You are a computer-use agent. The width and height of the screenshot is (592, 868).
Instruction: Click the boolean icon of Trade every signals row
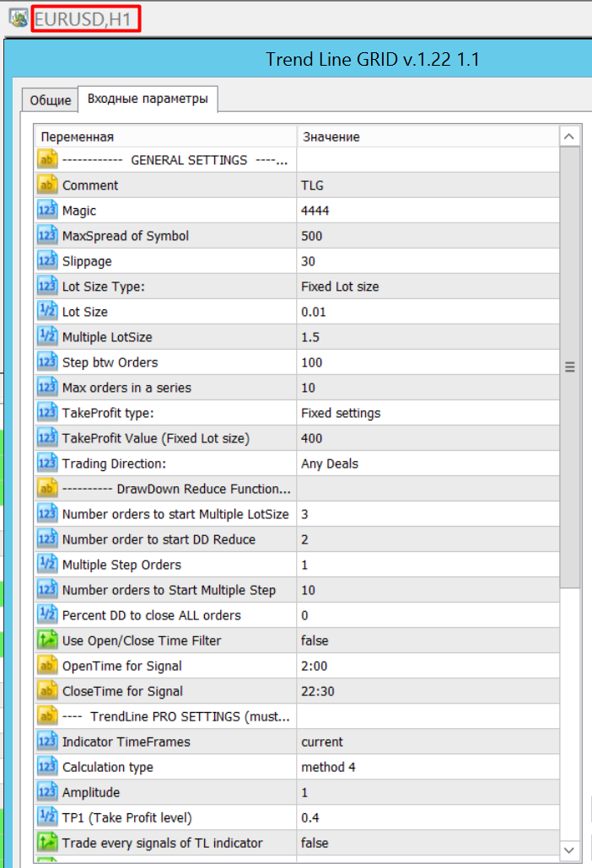[47, 843]
